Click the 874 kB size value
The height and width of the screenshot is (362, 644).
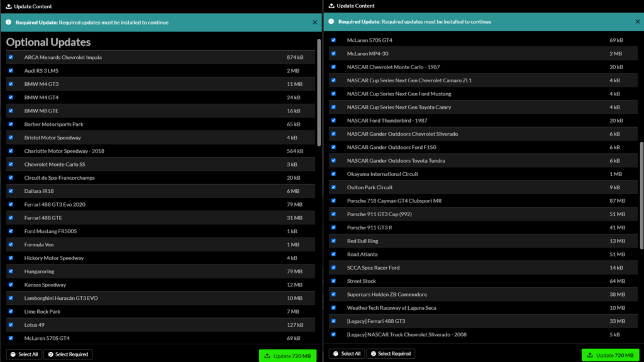click(295, 57)
